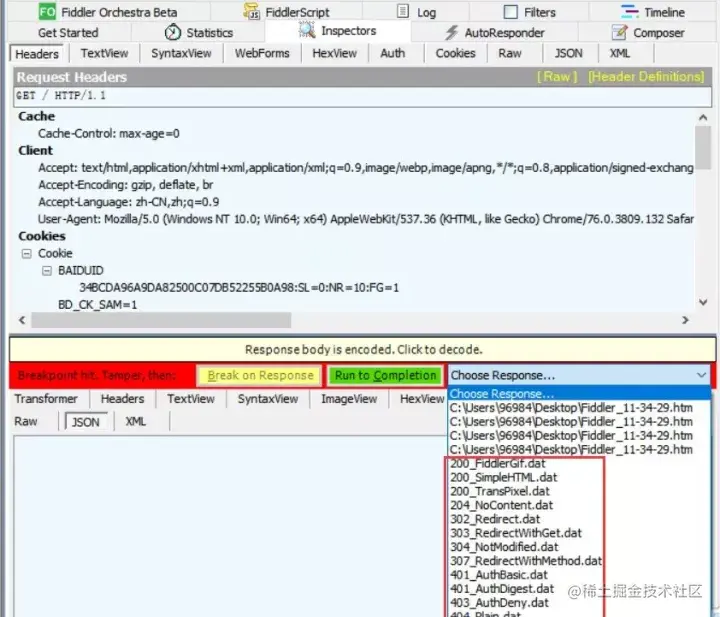Click the Statistics clock icon
This screenshot has width=720, height=617.
click(x=173, y=32)
